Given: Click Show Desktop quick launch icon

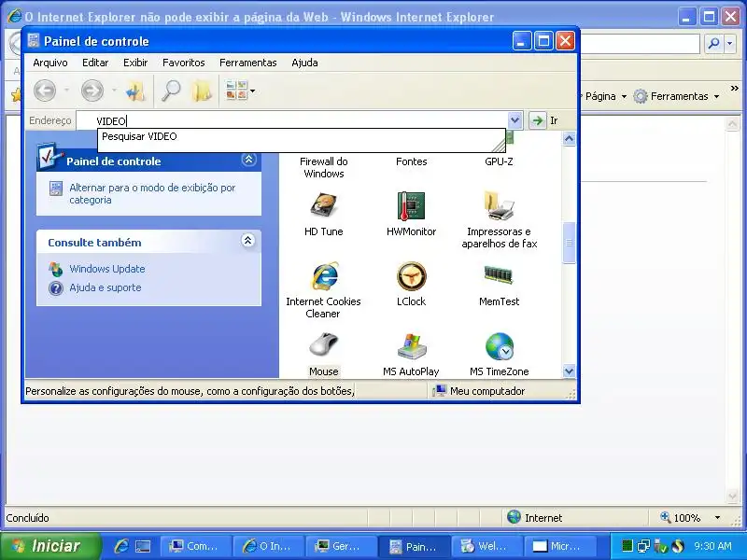Looking at the screenshot, I should [143, 546].
